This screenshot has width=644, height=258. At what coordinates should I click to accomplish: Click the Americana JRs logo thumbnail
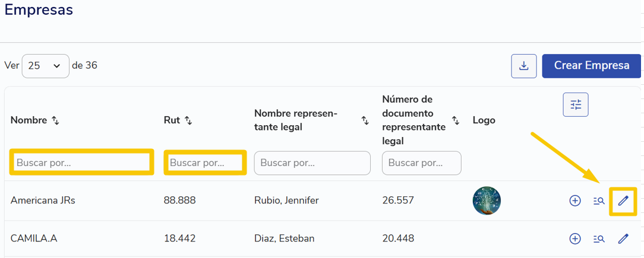pyautogui.click(x=487, y=200)
